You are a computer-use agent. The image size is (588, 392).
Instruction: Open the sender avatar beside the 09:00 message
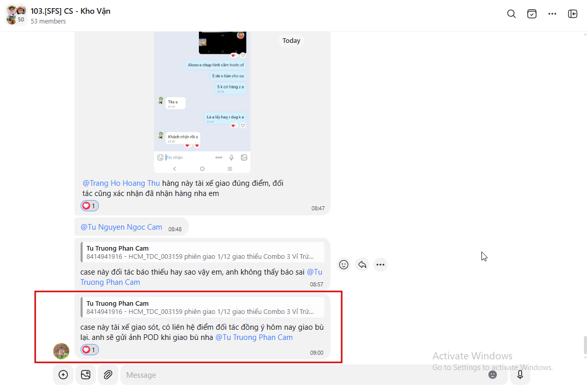tap(61, 351)
